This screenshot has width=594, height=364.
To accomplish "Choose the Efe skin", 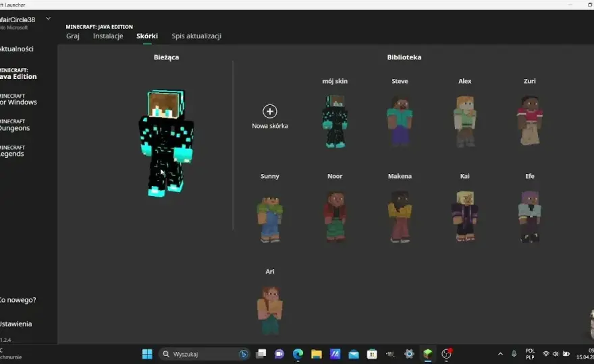I will pos(530,216).
